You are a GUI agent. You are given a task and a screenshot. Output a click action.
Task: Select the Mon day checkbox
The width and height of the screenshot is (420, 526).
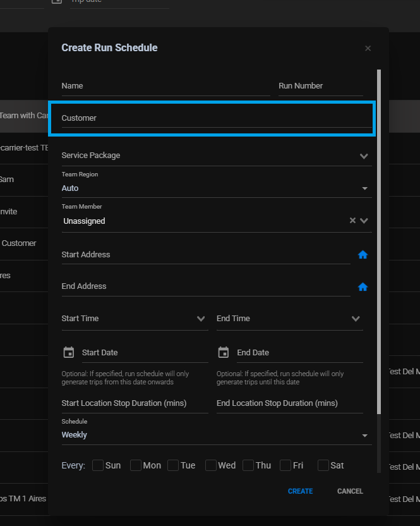coord(136,465)
